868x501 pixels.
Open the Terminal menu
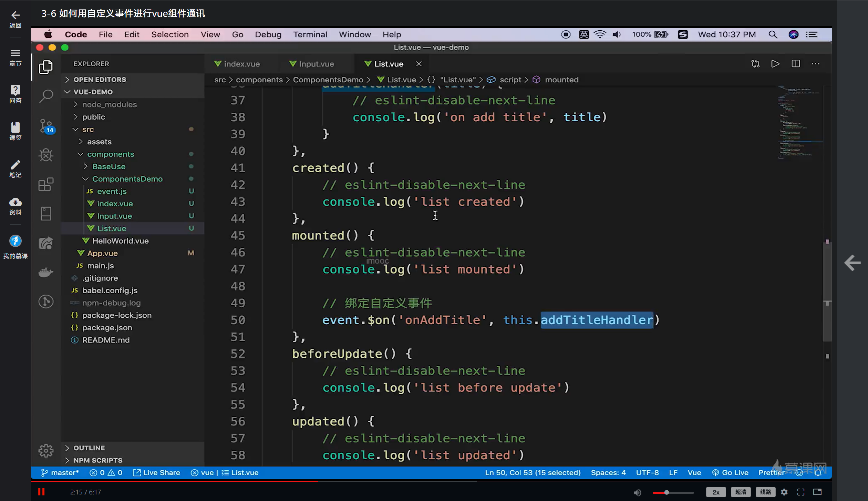click(310, 34)
